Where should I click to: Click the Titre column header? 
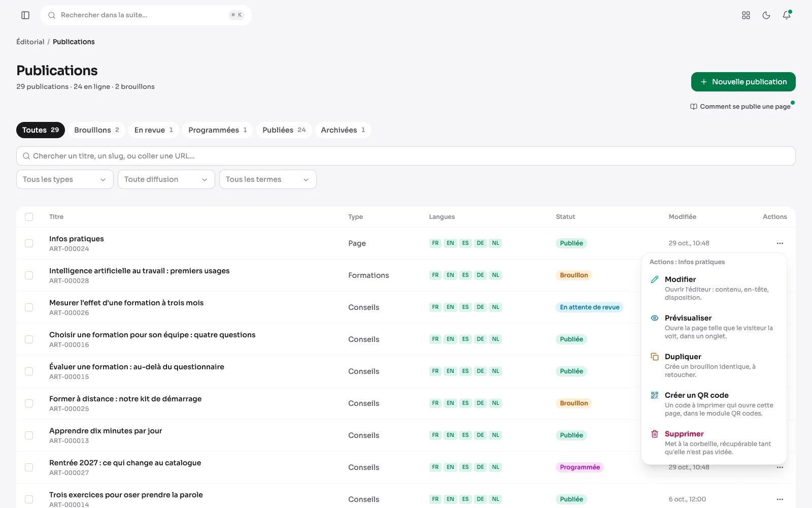56,217
